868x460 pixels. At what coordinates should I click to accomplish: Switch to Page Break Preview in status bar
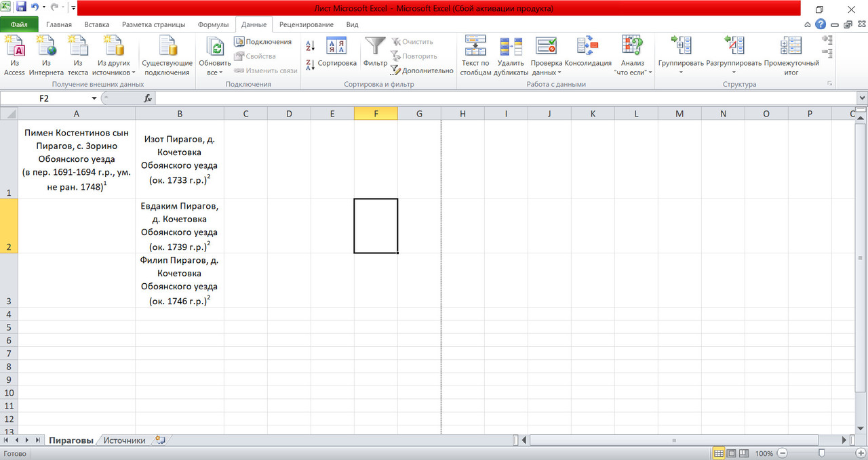pyautogui.click(x=744, y=453)
